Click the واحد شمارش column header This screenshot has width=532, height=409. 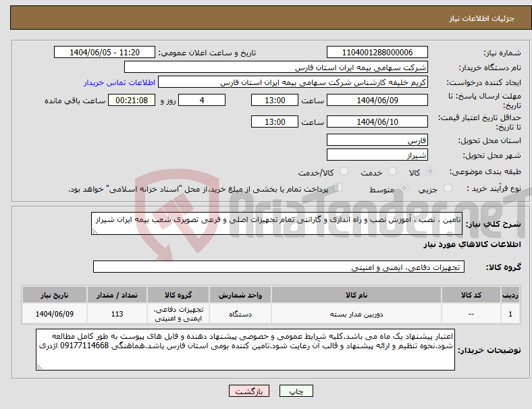click(x=240, y=295)
